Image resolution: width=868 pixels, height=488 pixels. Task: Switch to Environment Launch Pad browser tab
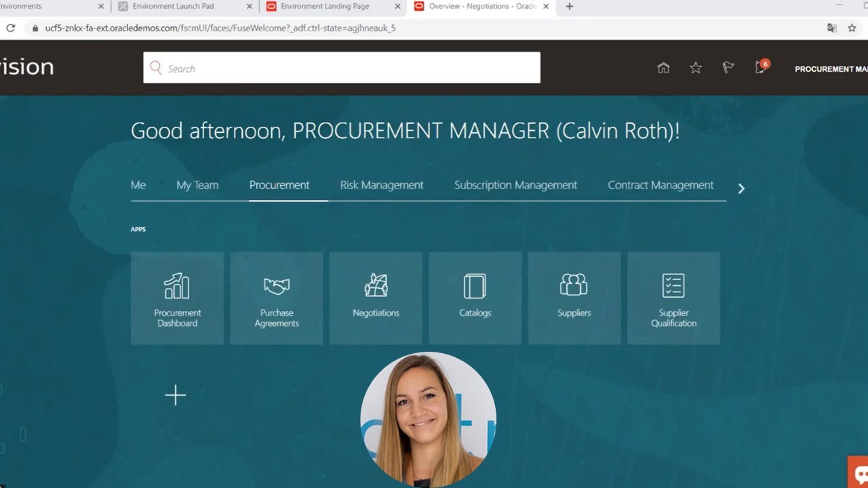185,7
